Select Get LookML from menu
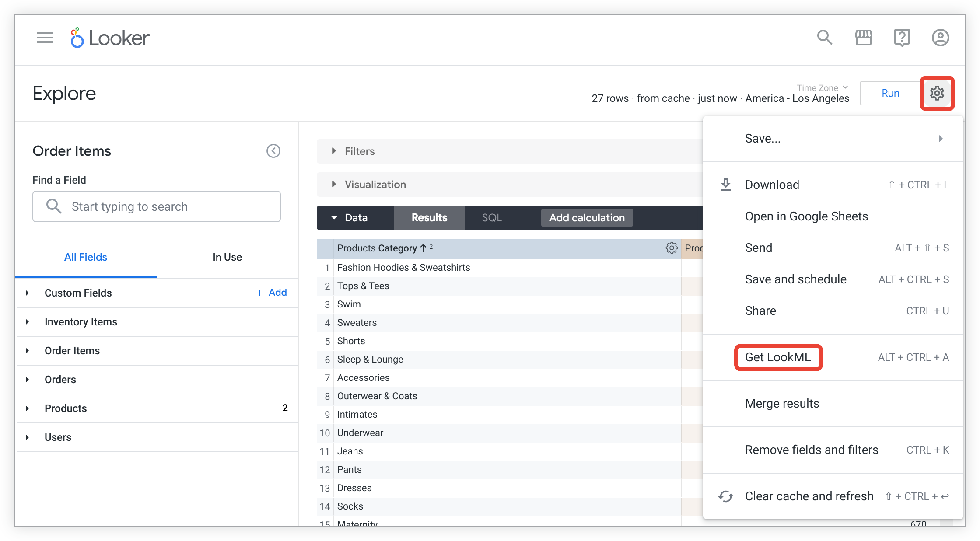Screen dimensions: 980x541 tap(778, 357)
